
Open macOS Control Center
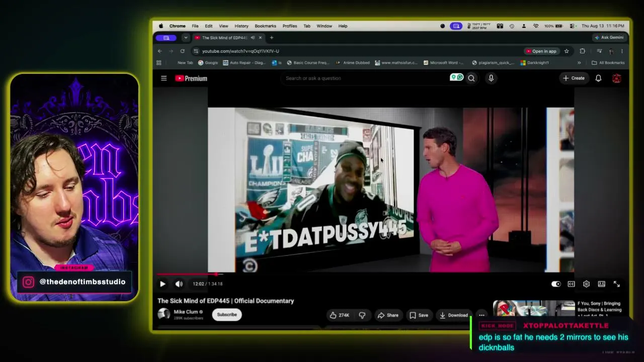click(573, 26)
